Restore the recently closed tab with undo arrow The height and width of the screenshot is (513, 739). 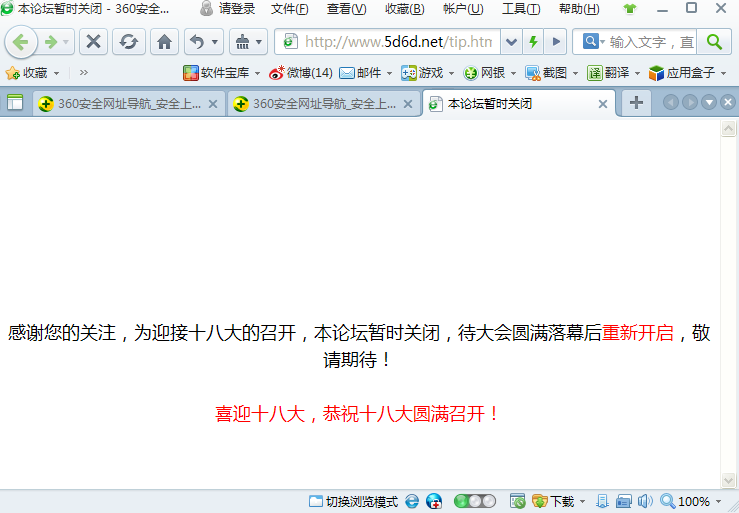(197, 42)
